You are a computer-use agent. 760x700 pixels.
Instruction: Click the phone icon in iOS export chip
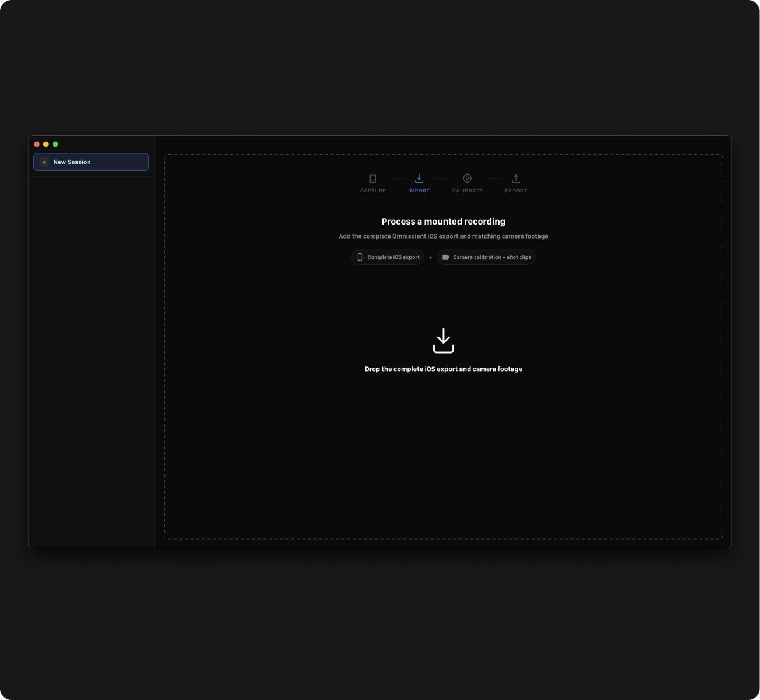pos(360,257)
